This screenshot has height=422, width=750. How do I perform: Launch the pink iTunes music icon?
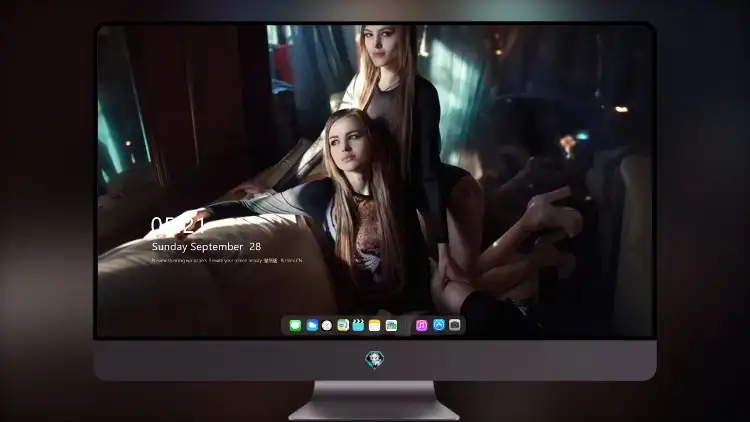421,326
